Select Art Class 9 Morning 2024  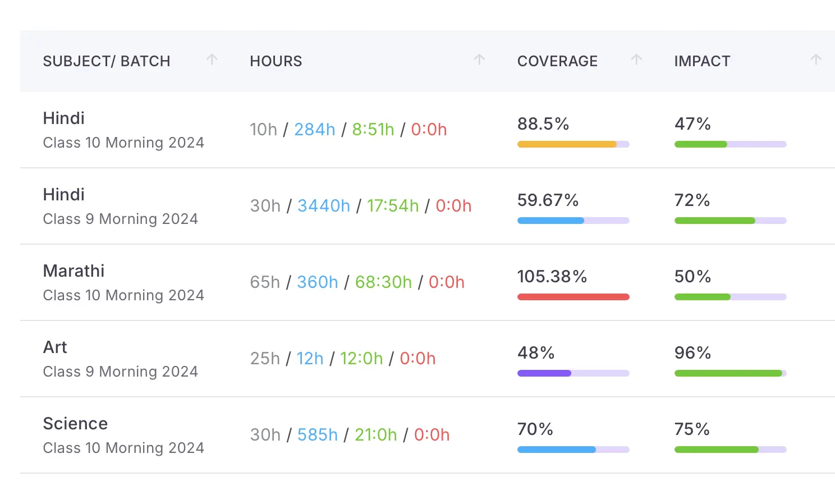click(x=120, y=359)
